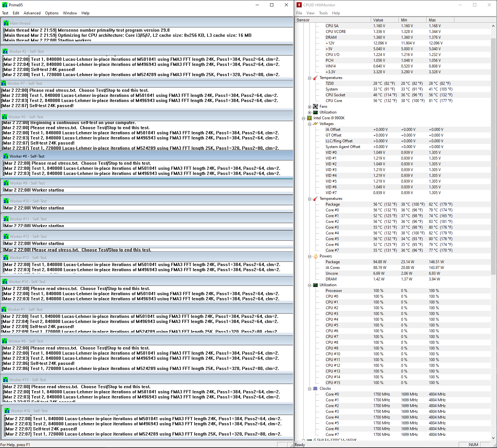Viewport: 497px width, 448px height.
Task: Click the HWMonitor scrollbar up arrow
Action: [493, 26]
